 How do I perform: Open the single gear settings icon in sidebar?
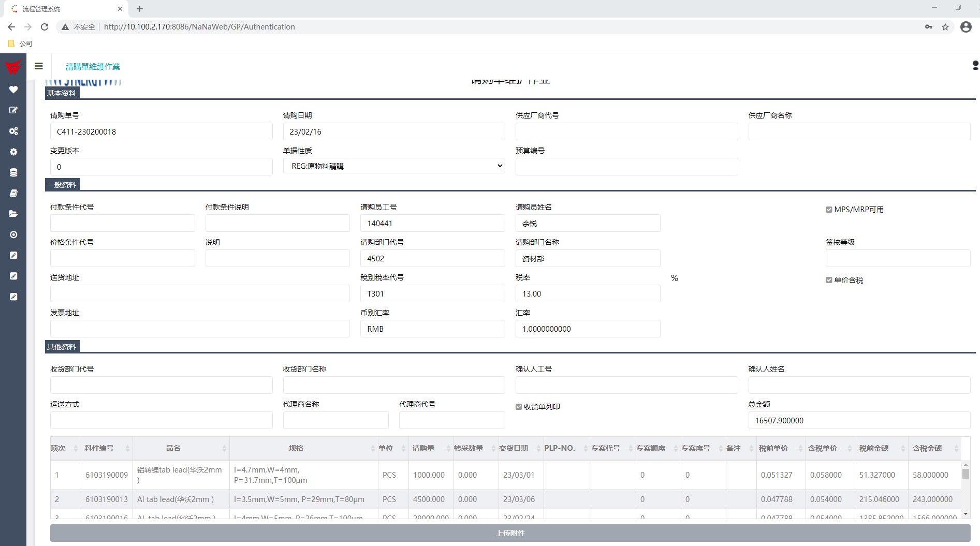(x=13, y=152)
